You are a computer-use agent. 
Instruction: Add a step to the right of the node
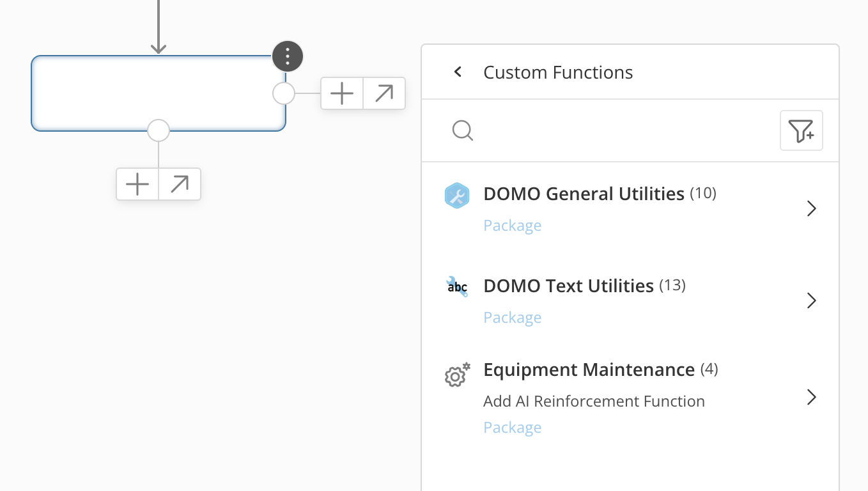(341, 93)
